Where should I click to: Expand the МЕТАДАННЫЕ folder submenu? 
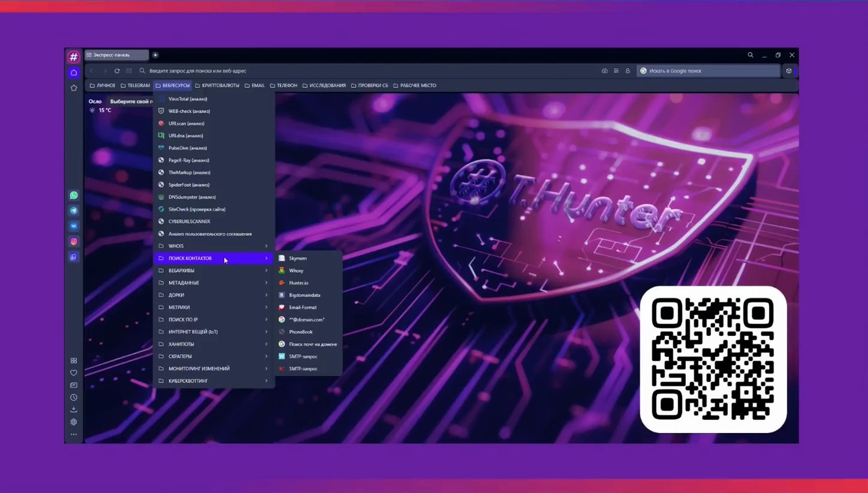214,283
